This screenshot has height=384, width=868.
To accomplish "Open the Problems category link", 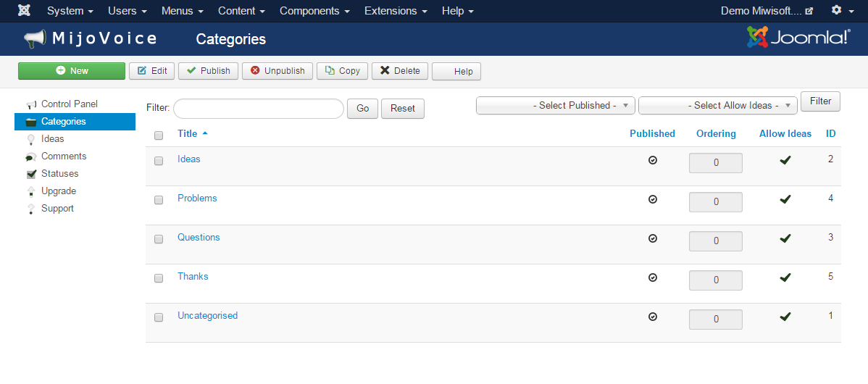I will click(x=197, y=199).
